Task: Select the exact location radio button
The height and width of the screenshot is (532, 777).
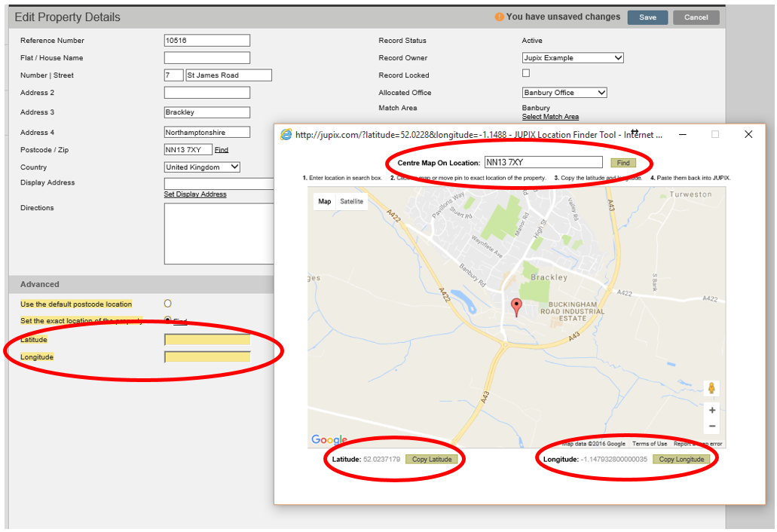Action: (168, 320)
